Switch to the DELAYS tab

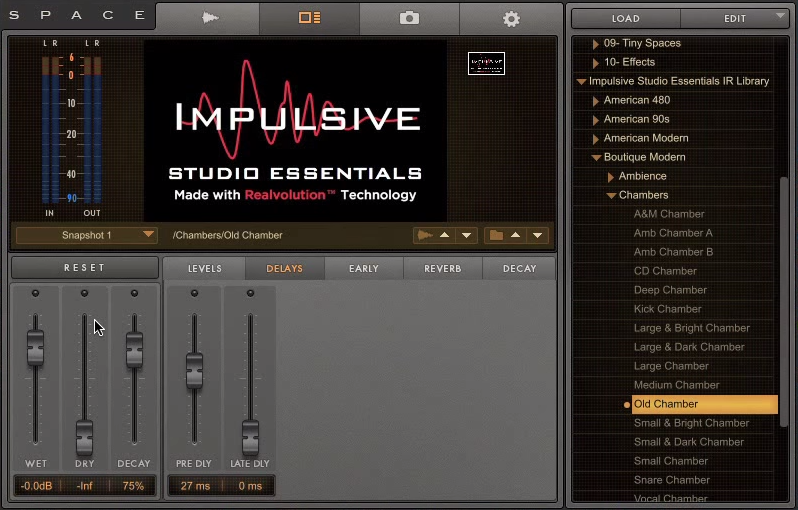pyautogui.click(x=284, y=269)
